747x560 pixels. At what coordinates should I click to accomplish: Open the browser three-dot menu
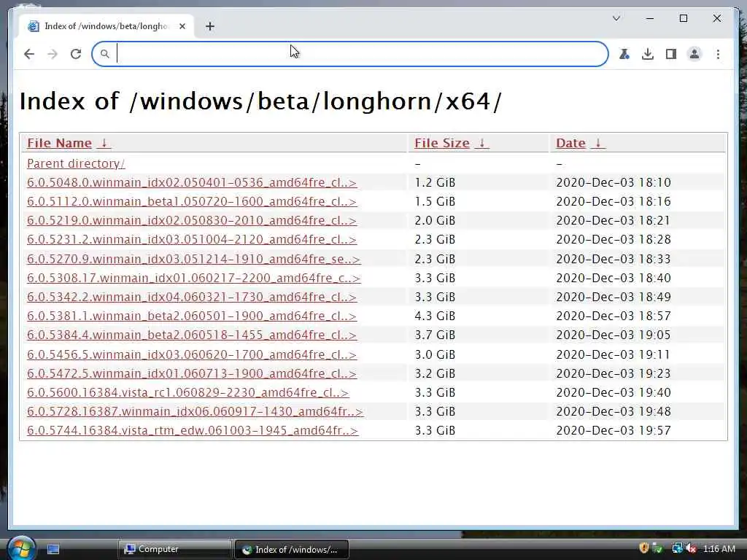(x=718, y=54)
